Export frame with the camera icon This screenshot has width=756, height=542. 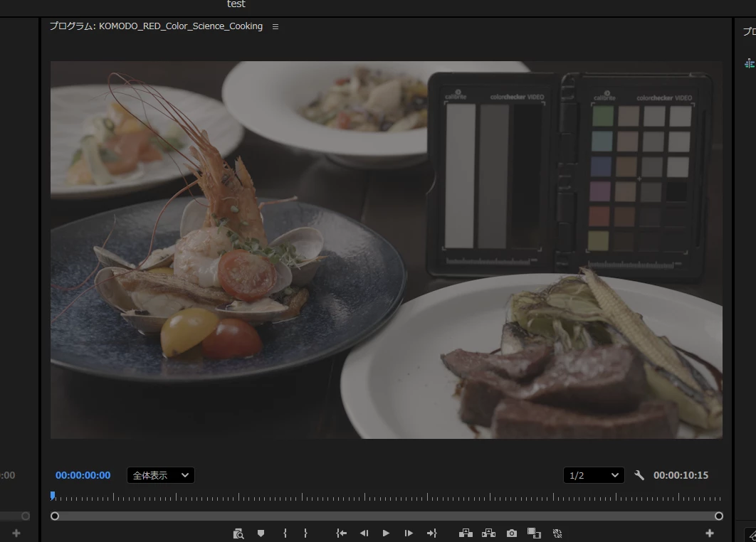pos(512,533)
